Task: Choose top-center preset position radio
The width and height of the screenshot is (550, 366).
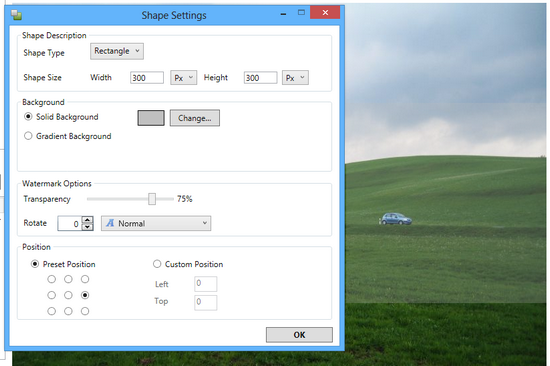Action: [68, 279]
